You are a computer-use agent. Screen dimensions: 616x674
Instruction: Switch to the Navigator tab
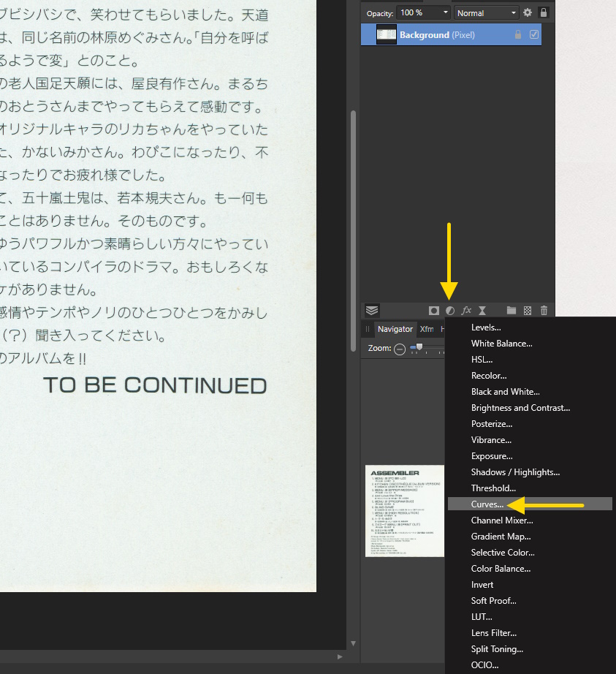point(395,329)
